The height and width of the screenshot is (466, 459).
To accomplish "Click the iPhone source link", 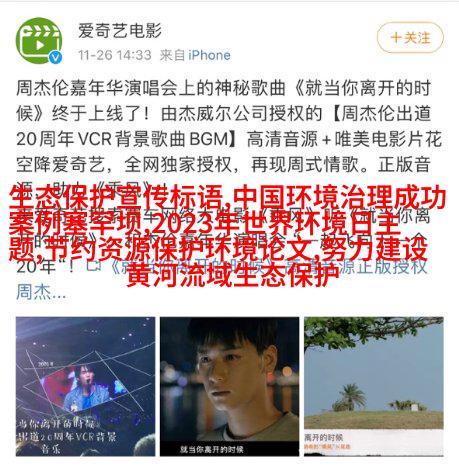I will [209, 55].
